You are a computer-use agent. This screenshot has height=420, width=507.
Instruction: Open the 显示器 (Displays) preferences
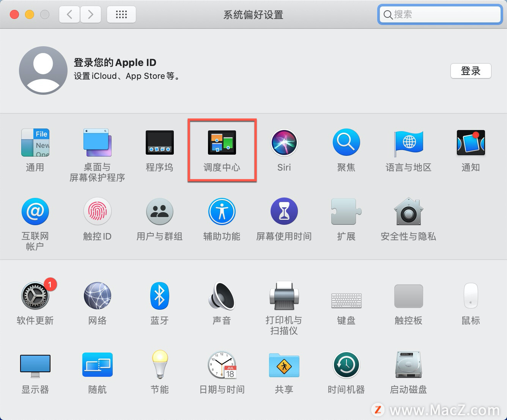35,366
